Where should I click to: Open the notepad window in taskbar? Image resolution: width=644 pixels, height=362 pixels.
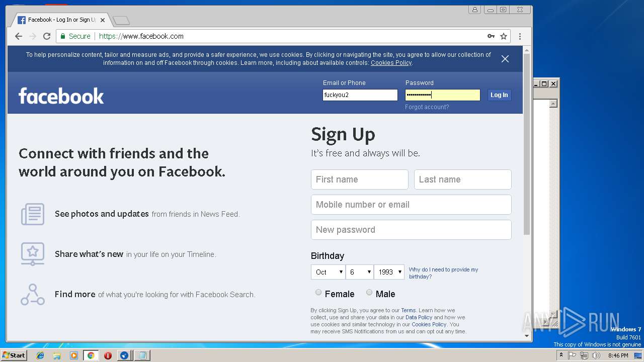click(x=142, y=355)
